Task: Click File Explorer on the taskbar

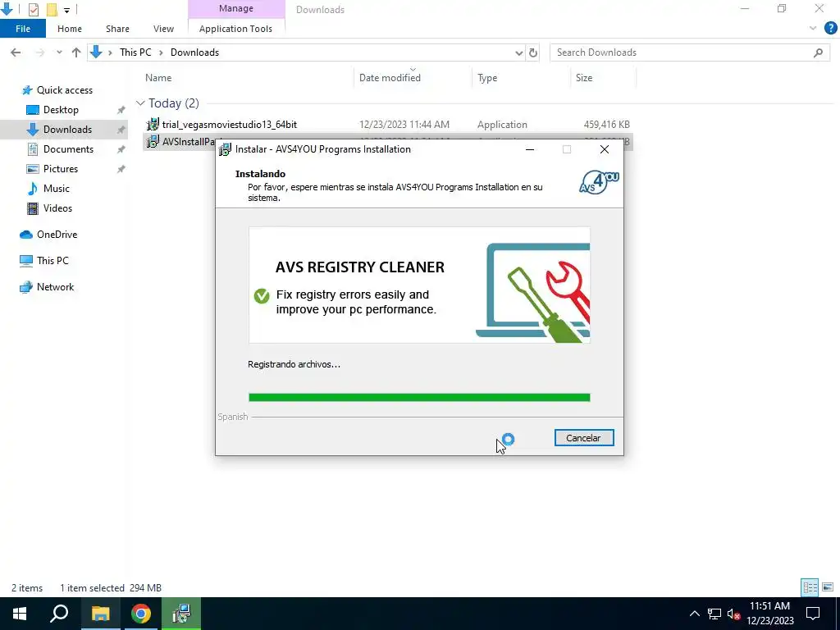Action: (x=100, y=614)
